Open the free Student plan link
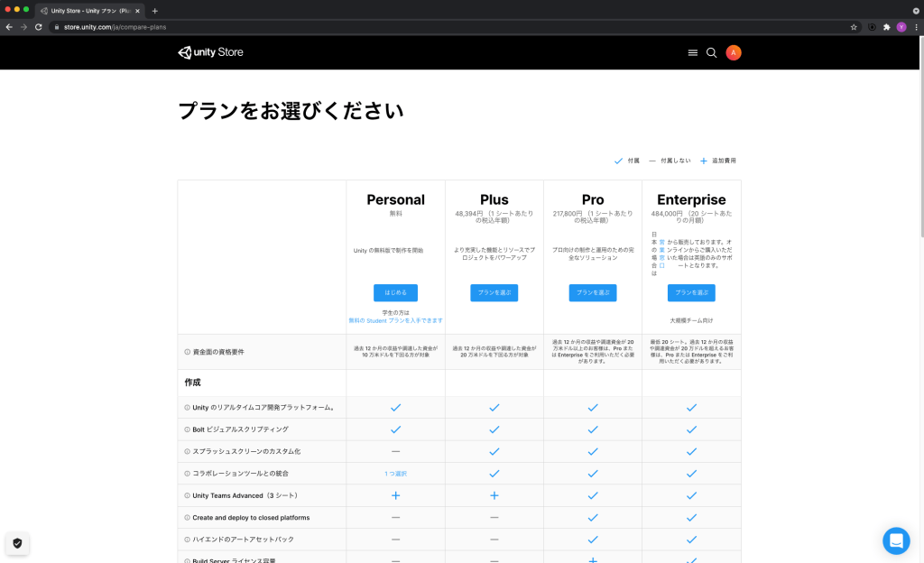This screenshot has width=924, height=563. coord(395,321)
